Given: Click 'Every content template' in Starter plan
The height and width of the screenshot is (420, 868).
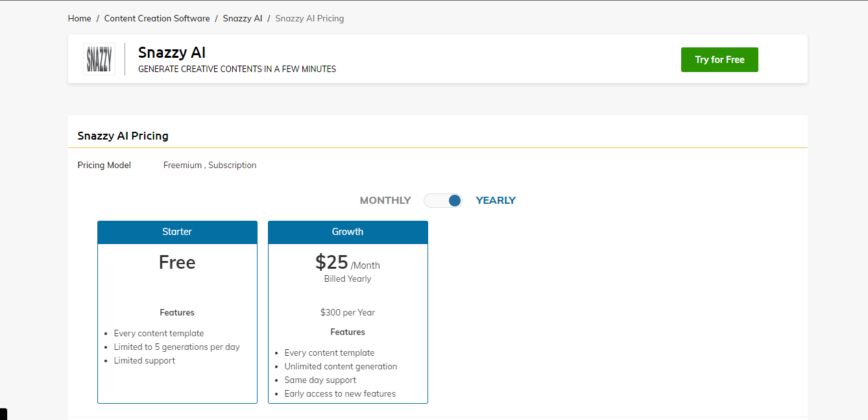Looking at the screenshot, I should pyautogui.click(x=159, y=334).
